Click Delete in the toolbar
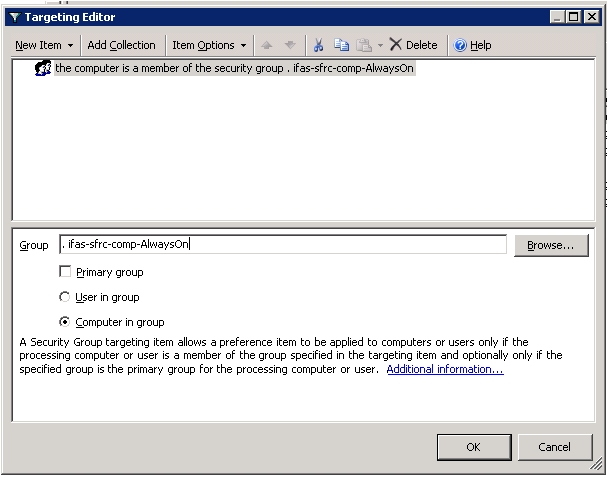Screen dimensions: 608x477 [413, 45]
